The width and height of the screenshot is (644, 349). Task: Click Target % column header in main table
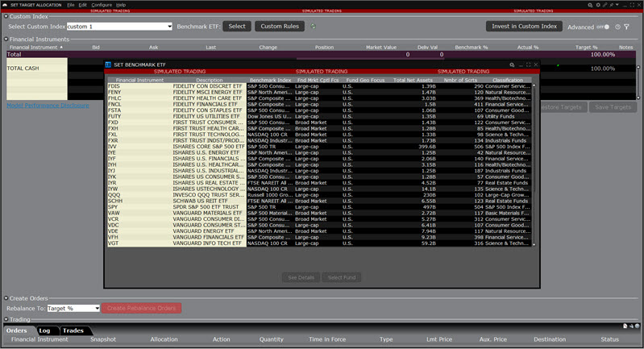point(586,48)
